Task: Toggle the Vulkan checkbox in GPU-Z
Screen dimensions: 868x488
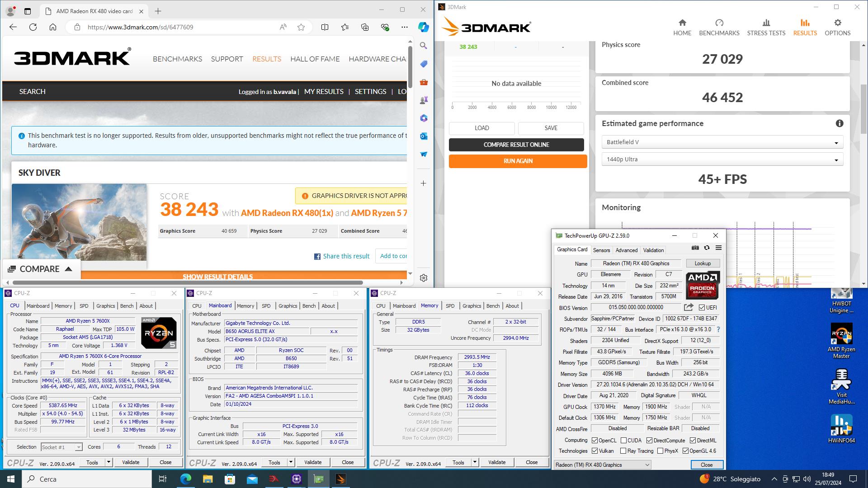Action: pyautogui.click(x=595, y=451)
